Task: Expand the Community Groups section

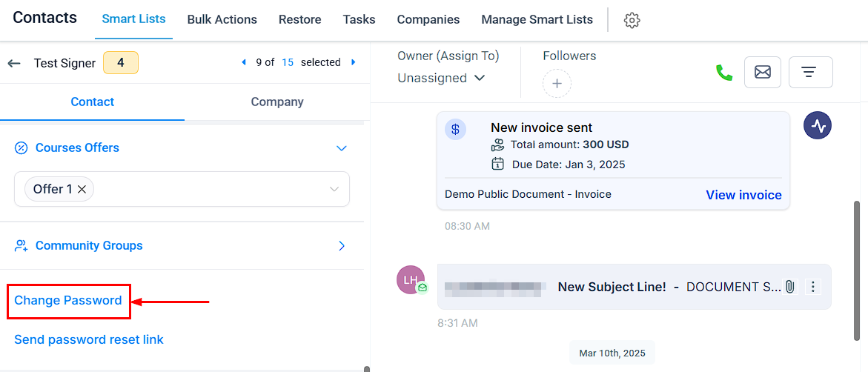Action: click(x=342, y=246)
